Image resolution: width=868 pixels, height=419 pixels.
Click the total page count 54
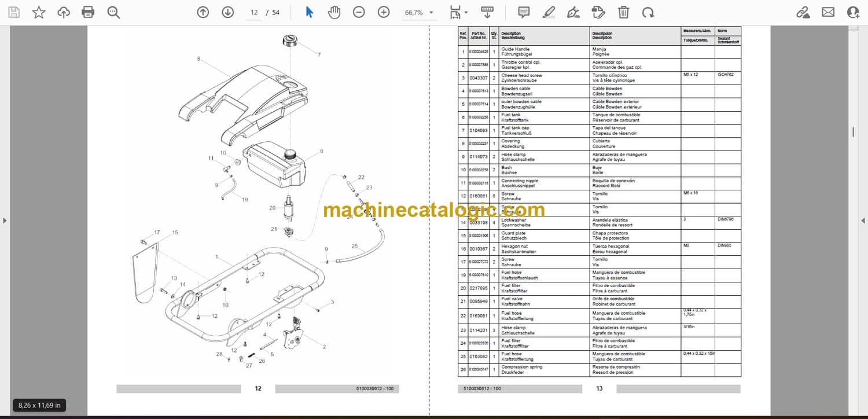point(275,12)
